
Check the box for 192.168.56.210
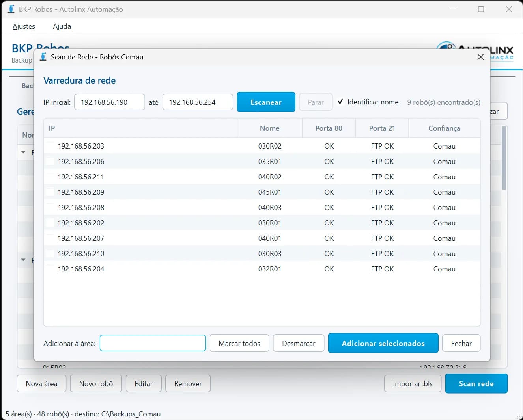tap(50, 253)
